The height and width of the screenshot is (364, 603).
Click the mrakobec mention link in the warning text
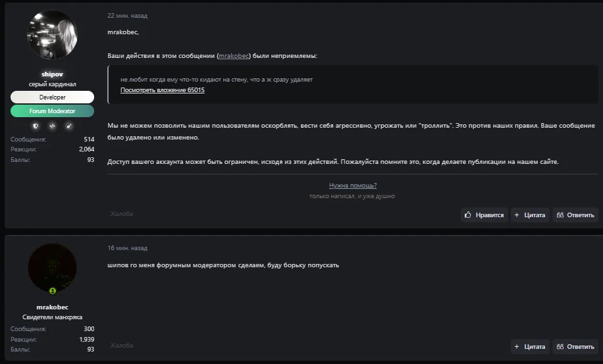point(234,56)
